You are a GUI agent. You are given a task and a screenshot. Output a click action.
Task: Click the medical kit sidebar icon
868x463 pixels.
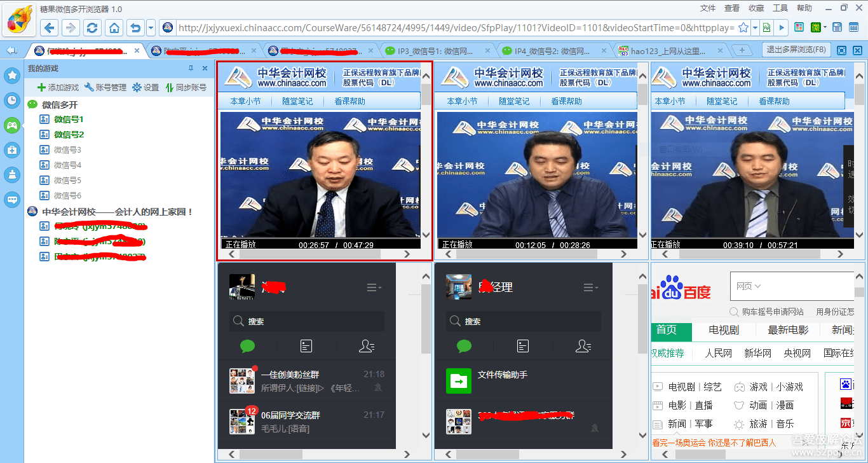pos(12,150)
